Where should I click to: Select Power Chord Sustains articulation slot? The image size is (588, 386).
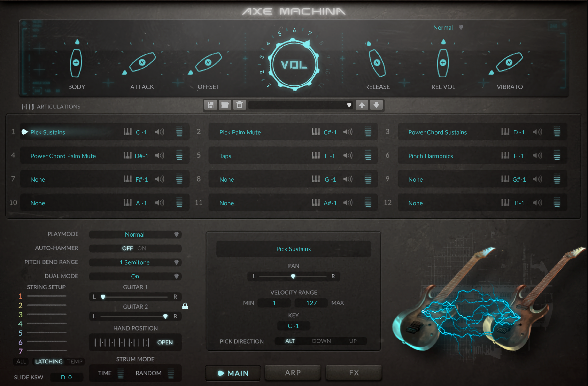437,132
